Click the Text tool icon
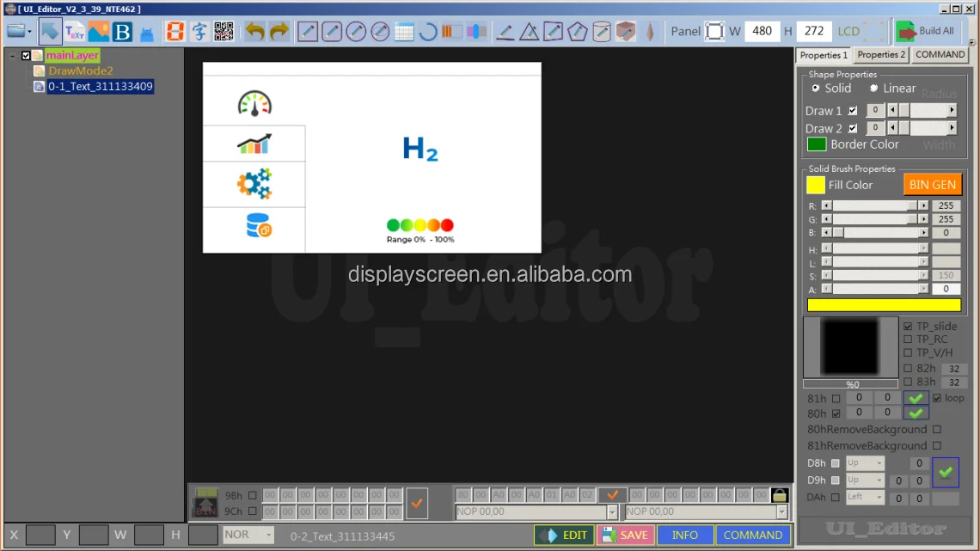 click(75, 32)
